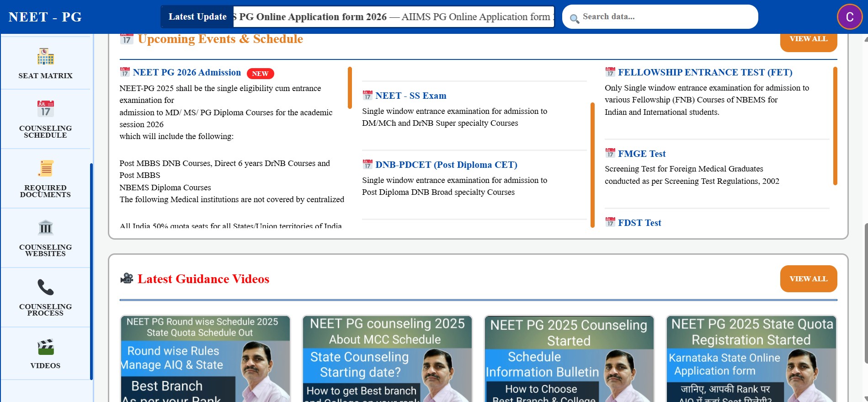Viewport: 868px width, 402px height.
Task: Play video 'NEET PG Round wise Schedule 2025'
Action: tap(205, 359)
